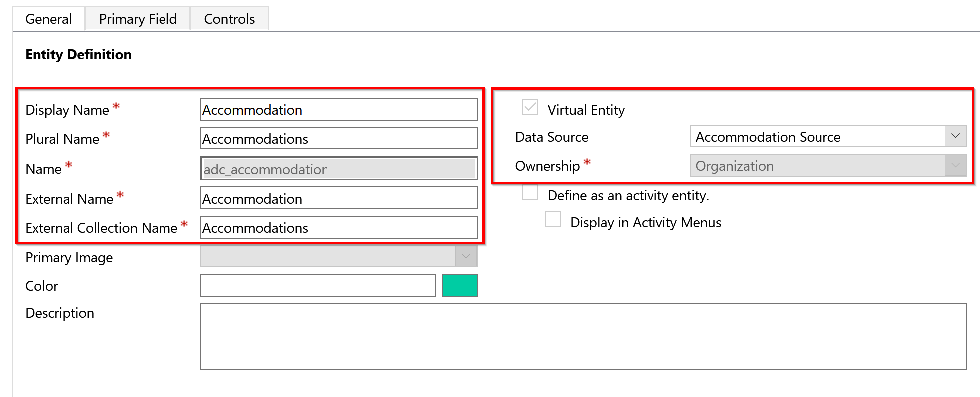Click the Plural Name label

coord(62,139)
